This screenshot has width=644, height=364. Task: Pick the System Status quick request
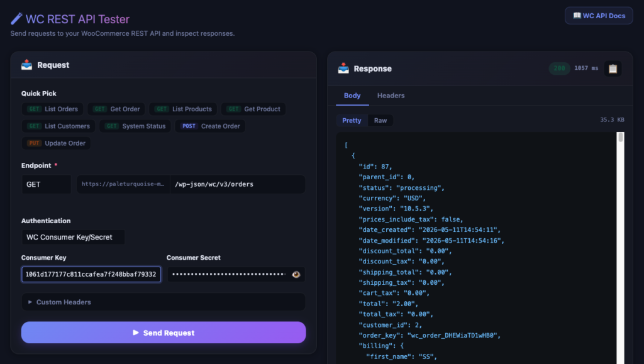tap(135, 126)
